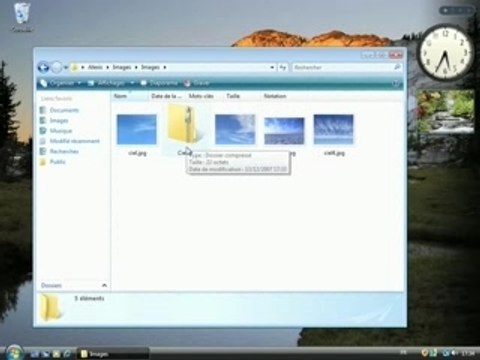480x360 pixels.
Task: Select the third sky image thumbnail
Action: (235, 130)
